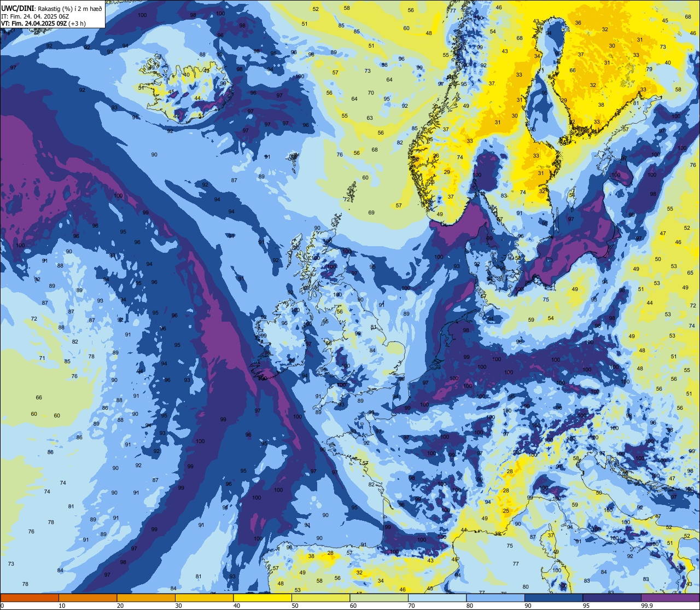Select the light blue 80–90 legend swatch
The image size is (700, 610).
click(x=495, y=597)
